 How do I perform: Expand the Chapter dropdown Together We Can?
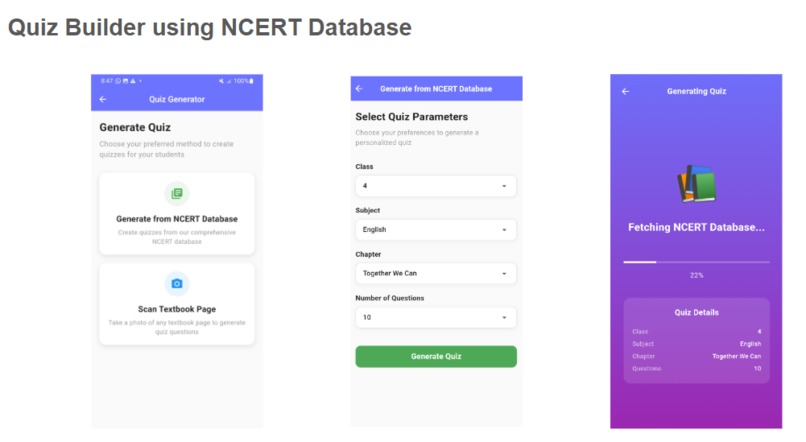pyautogui.click(x=435, y=273)
